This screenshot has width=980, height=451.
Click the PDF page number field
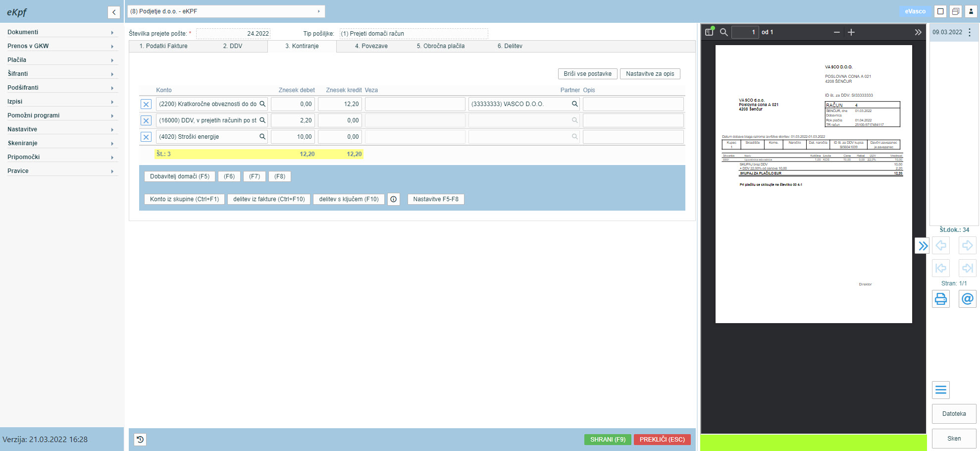[x=745, y=32]
